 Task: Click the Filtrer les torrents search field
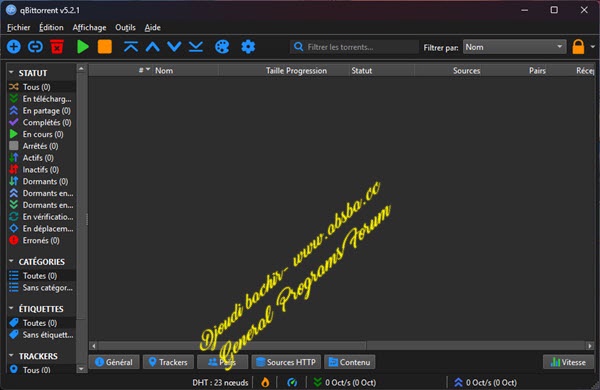[354, 47]
